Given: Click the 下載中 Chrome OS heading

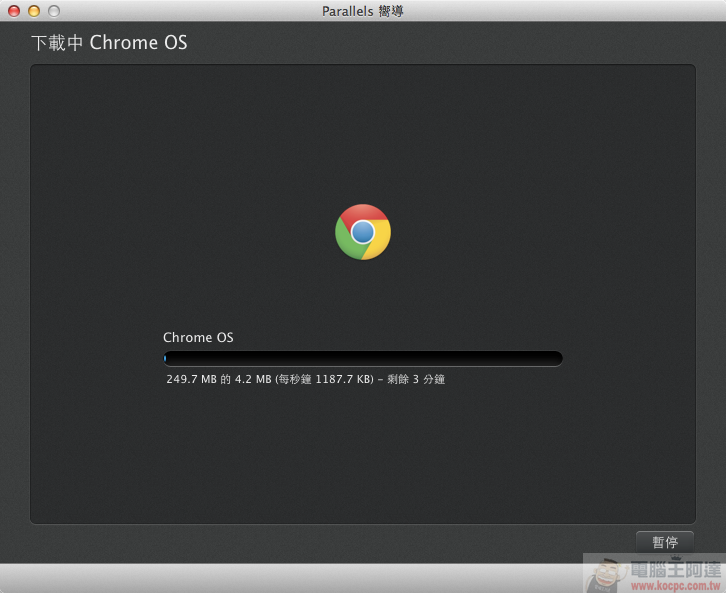Looking at the screenshot, I should [x=109, y=43].
